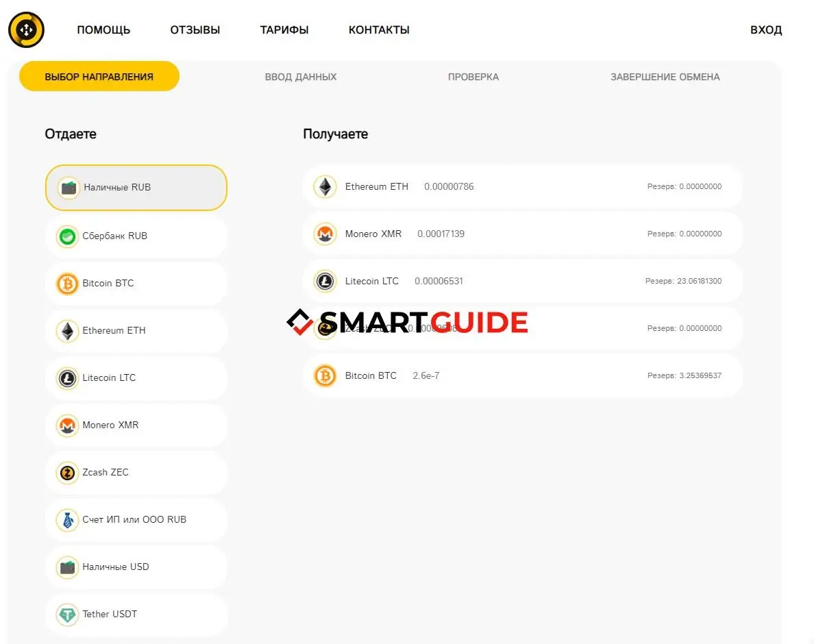Click the tie icon for Счет ИП
The width and height of the screenshot is (814, 644).
[x=67, y=520]
